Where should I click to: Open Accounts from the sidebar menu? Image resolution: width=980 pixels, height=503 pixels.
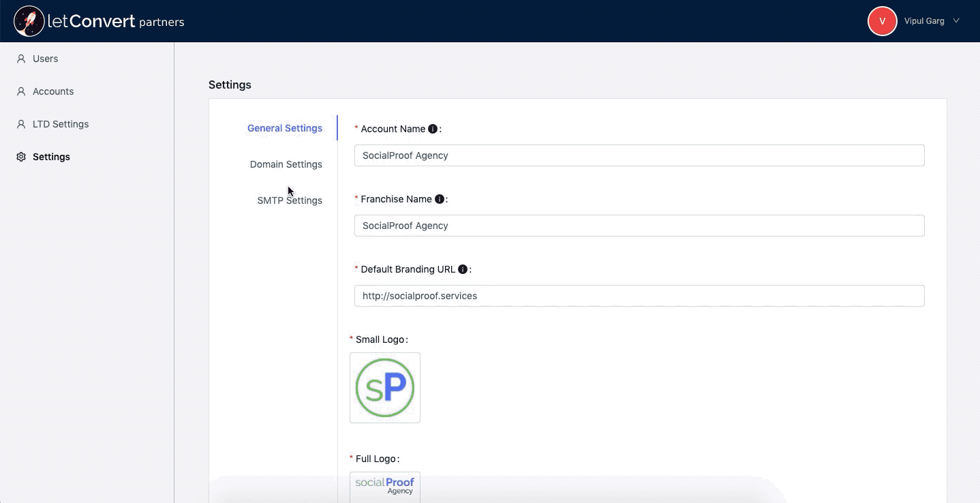pyautogui.click(x=53, y=91)
